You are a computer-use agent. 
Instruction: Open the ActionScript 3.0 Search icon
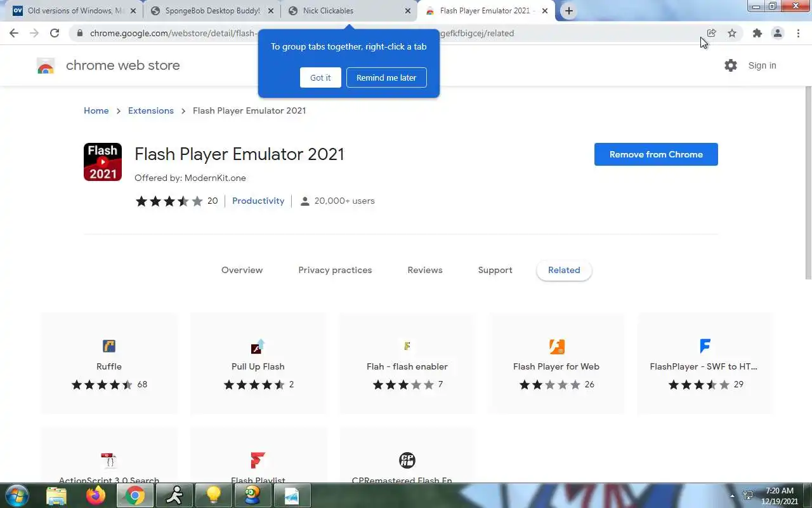coord(109,460)
